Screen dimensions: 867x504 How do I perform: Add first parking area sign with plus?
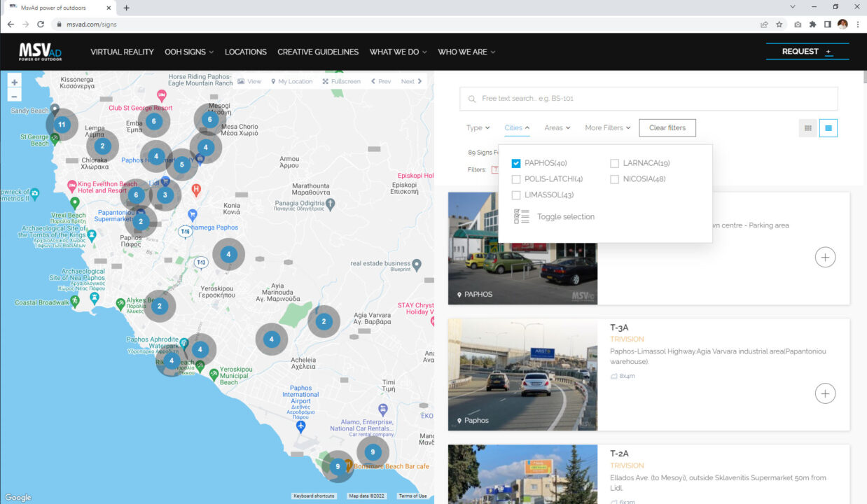pos(825,257)
